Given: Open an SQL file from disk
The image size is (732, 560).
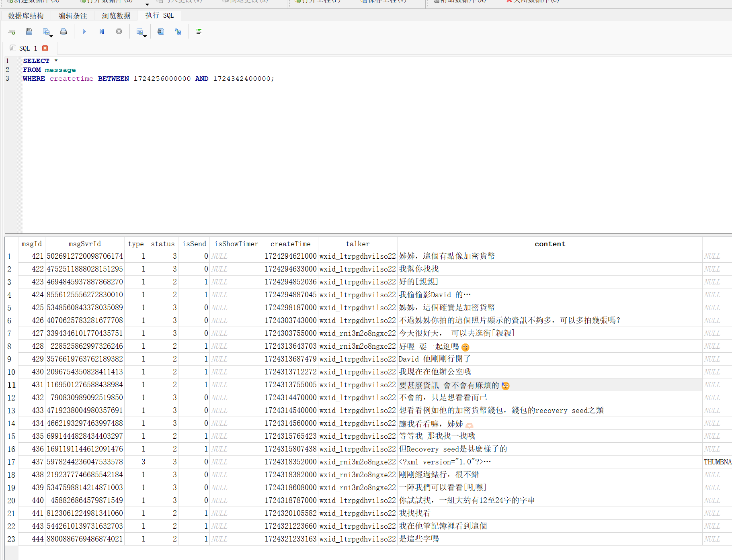Looking at the screenshot, I should click(29, 32).
